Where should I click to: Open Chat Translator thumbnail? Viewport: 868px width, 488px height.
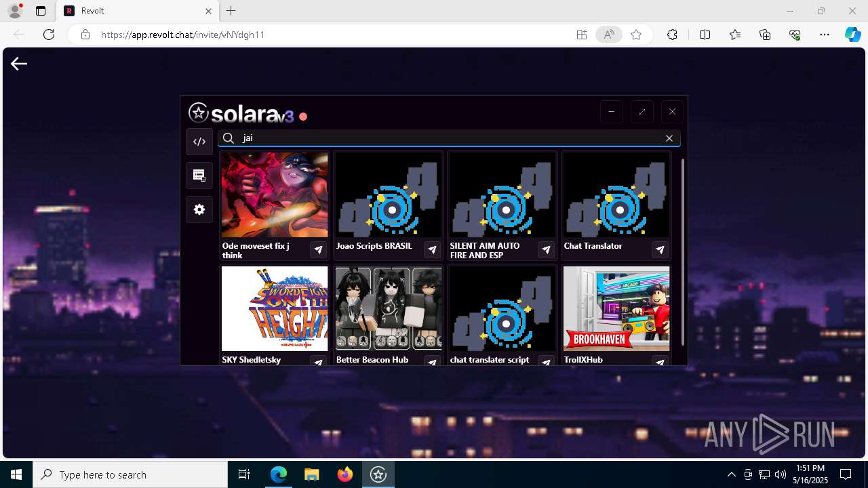(616, 195)
